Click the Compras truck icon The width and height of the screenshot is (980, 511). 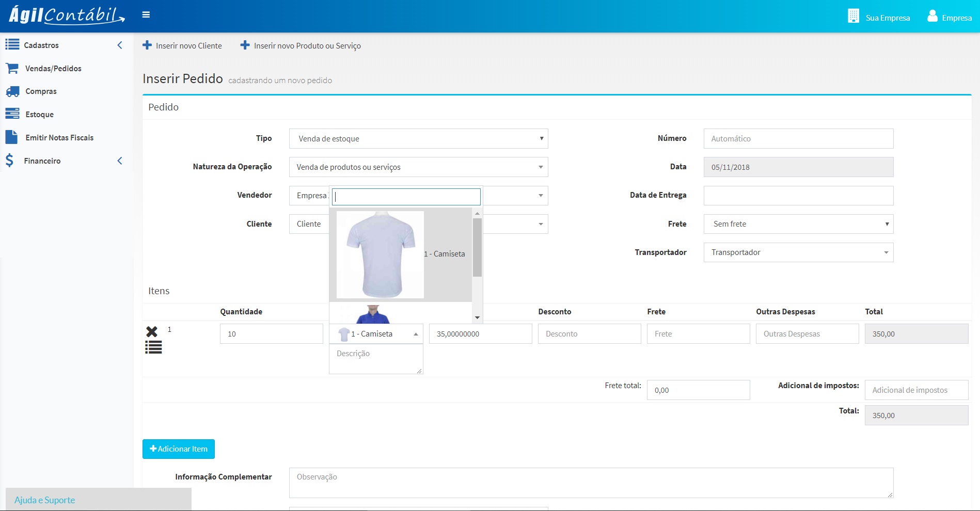tap(12, 91)
